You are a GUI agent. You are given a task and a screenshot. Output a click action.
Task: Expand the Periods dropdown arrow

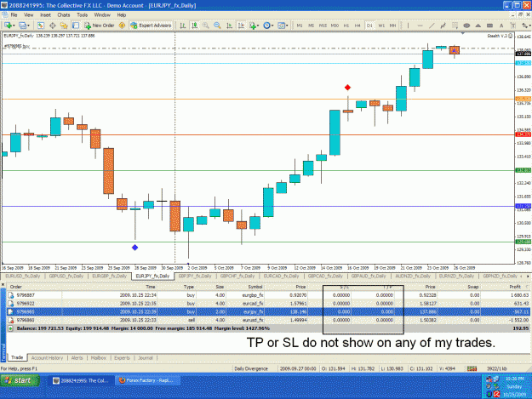point(272,26)
